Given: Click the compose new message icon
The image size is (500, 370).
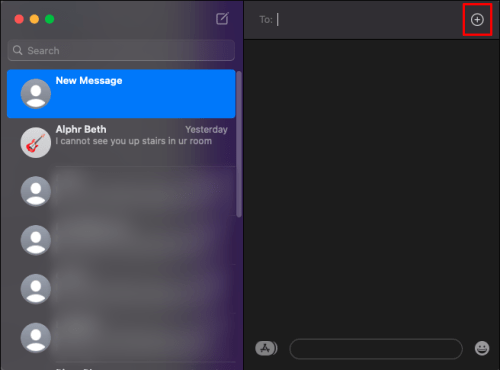Looking at the screenshot, I should coord(222,19).
